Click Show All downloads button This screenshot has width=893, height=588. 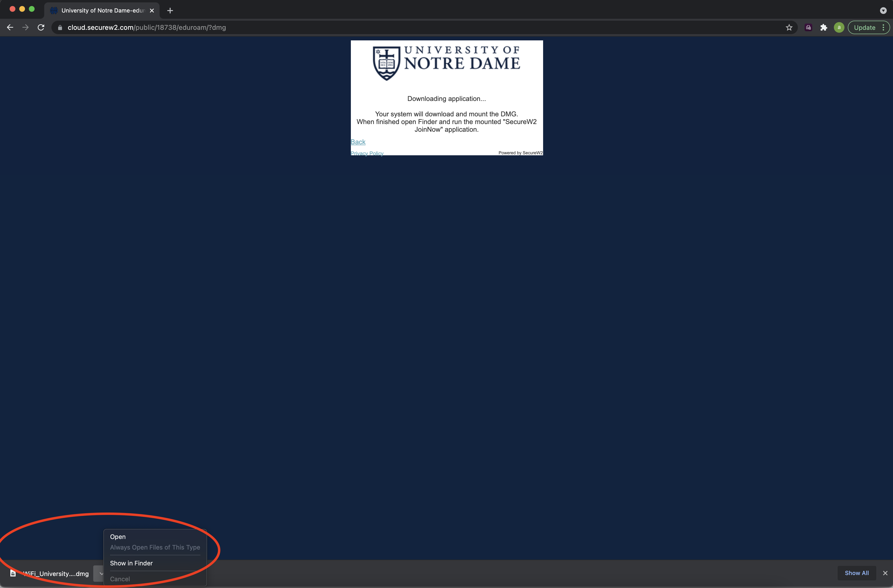tap(856, 573)
